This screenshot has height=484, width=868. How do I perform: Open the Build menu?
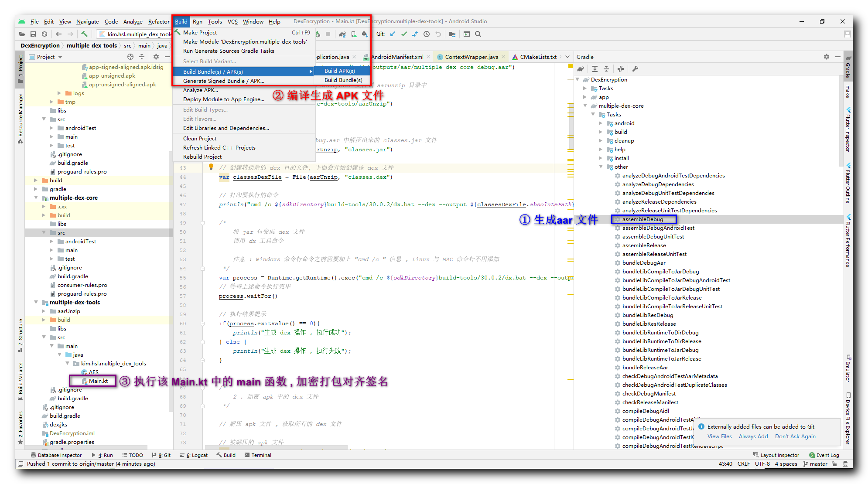tap(181, 21)
